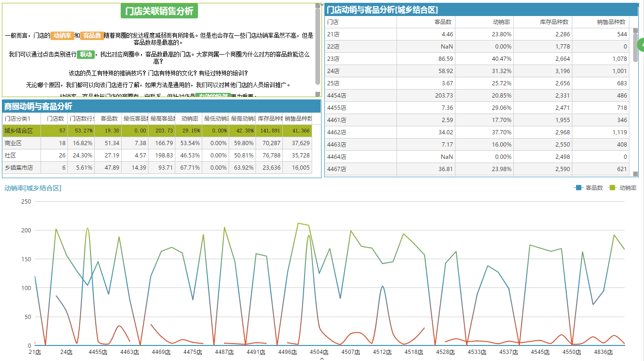The height and width of the screenshot is (361, 644).
Task: Click the green circular icon at right edge
Action: point(641,45)
